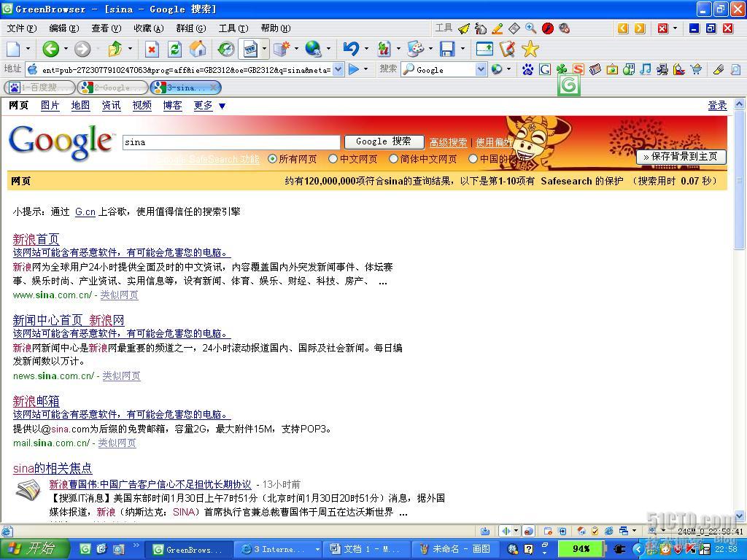The height and width of the screenshot is (560, 747).
Task: Click the yellow highlighter icon in search bar
Action: pos(719,69)
